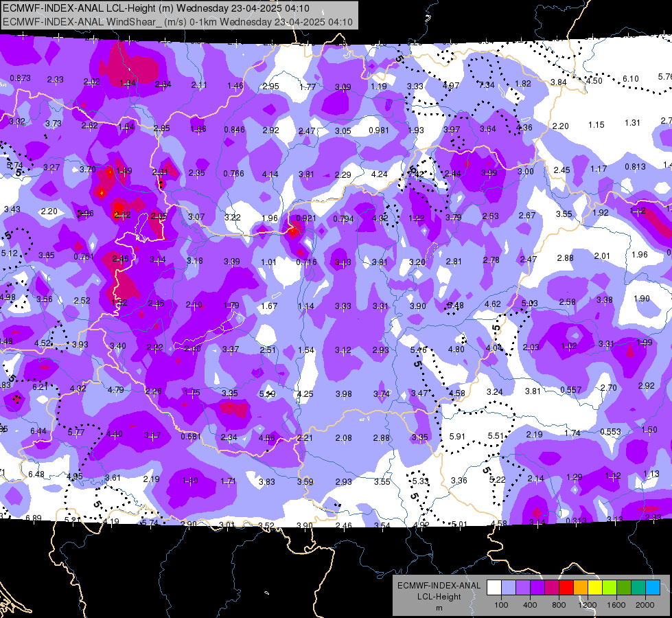Click the wind shear value '5.77'

76,432
